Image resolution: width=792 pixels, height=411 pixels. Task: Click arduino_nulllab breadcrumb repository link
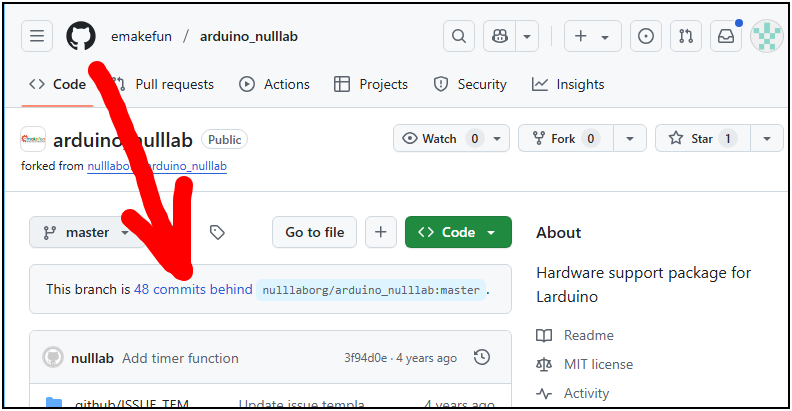[x=249, y=36]
